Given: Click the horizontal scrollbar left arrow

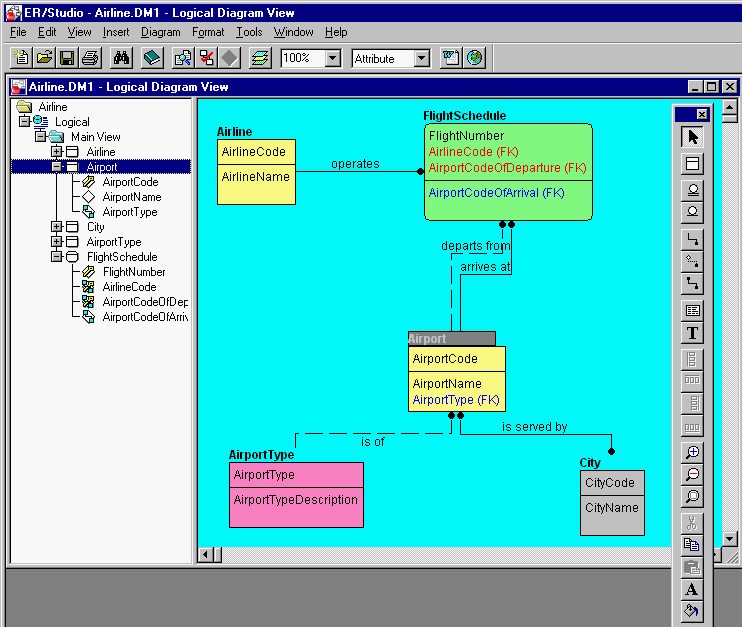Looking at the screenshot, I should (x=205, y=554).
